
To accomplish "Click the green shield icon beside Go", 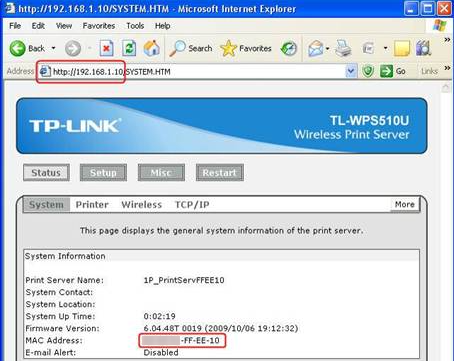I will click(x=368, y=71).
